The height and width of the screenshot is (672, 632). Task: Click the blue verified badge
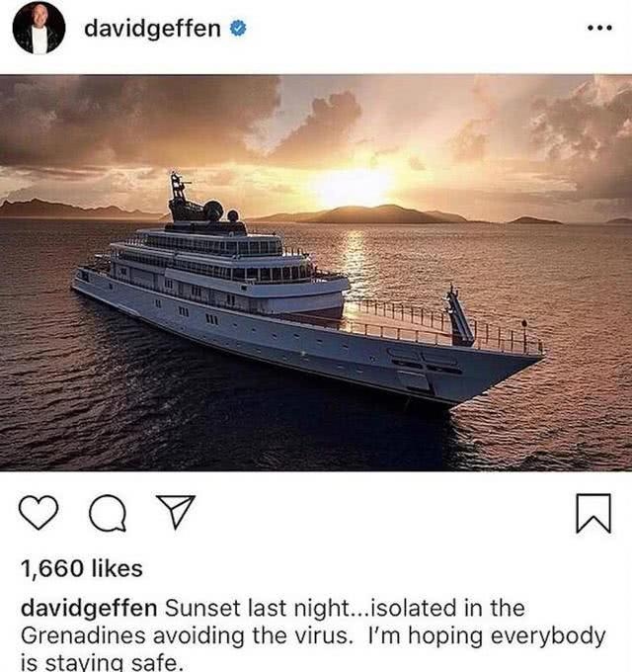tap(239, 29)
